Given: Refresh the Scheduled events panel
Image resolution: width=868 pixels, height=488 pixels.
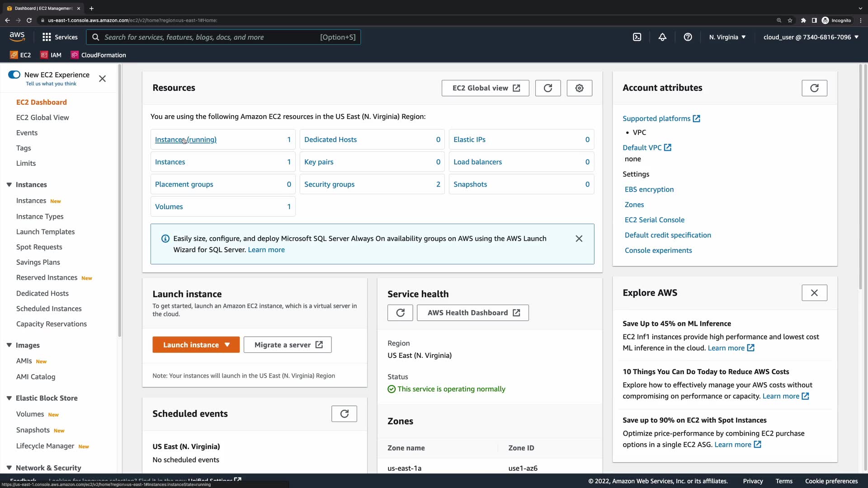Looking at the screenshot, I should tap(344, 414).
